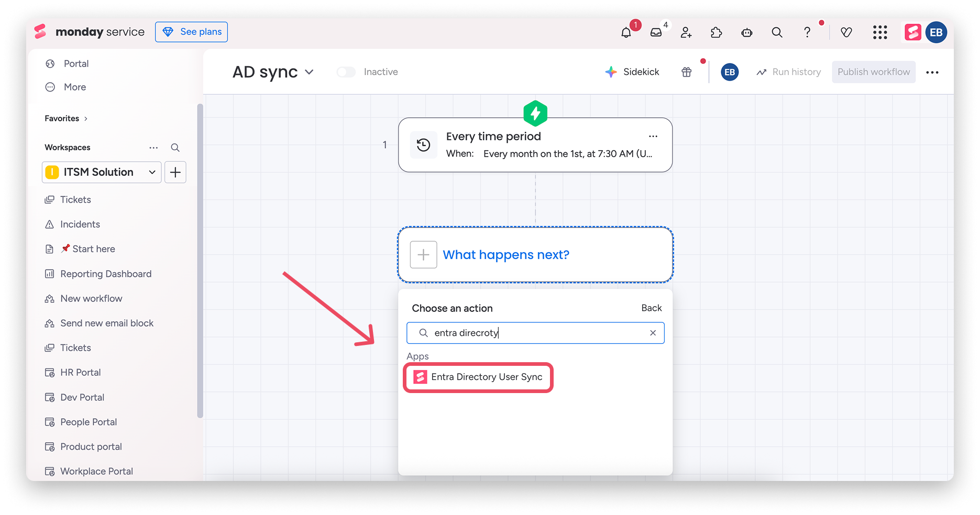The width and height of the screenshot is (980, 515).
Task: Click the pink monday service product icon
Action: pos(913,32)
